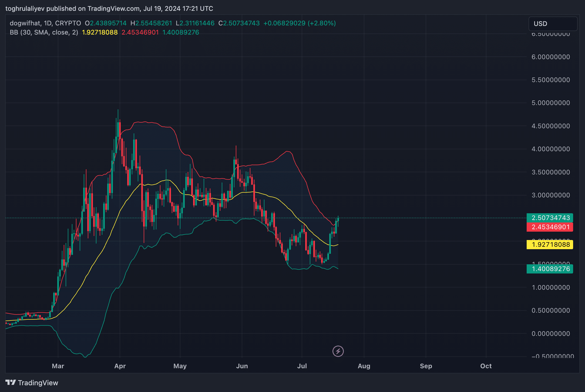Click the TradingView logo
This screenshot has height=392, width=585.
pos(32,383)
